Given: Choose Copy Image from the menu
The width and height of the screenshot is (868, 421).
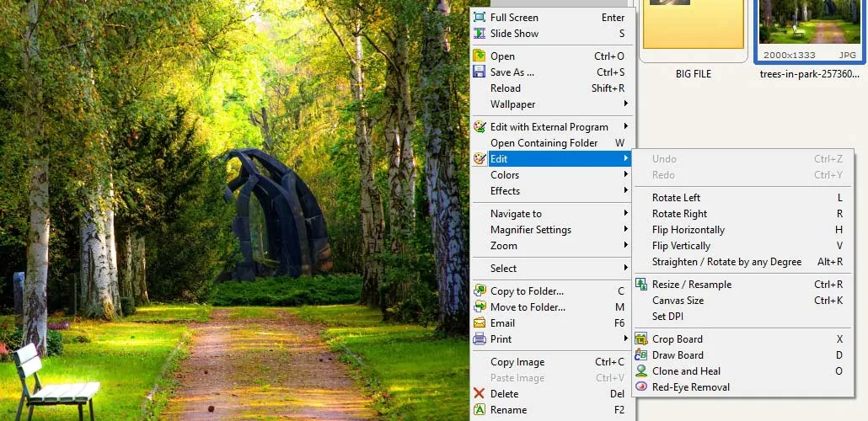Looking at the screenshot, I should point(551,362).
